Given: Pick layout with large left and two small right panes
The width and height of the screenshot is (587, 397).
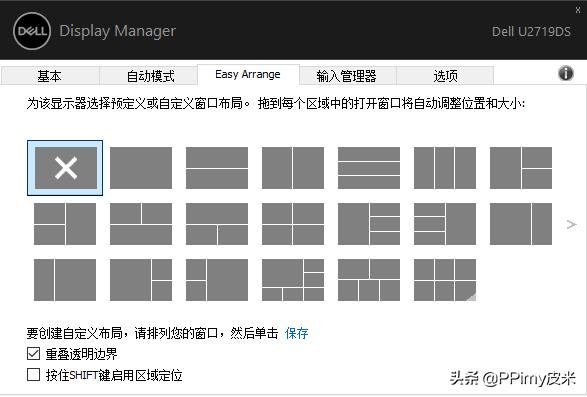Looking at the screenshot, I should 141,280.
